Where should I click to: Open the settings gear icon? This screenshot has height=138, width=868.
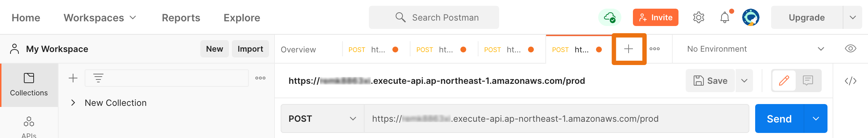click(699, 17)
